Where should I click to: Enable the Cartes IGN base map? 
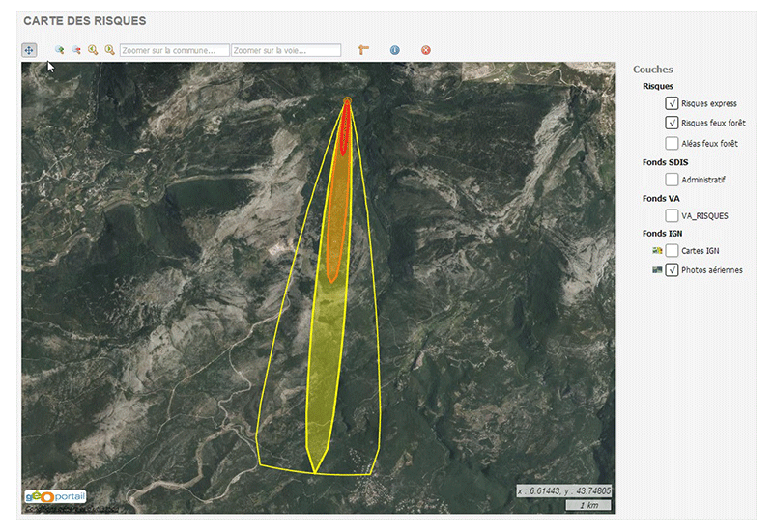[x=672, y=250]
